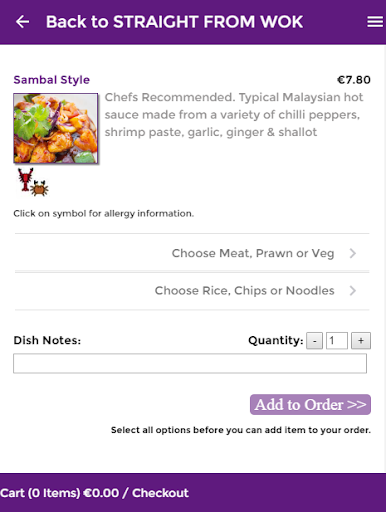
Task: Increase quantity with plus button
Action: (361, 341)
